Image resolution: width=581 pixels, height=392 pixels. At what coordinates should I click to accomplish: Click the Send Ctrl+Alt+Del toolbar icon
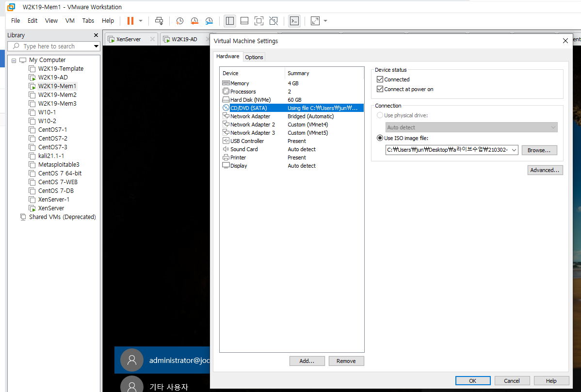coord(159,21)
